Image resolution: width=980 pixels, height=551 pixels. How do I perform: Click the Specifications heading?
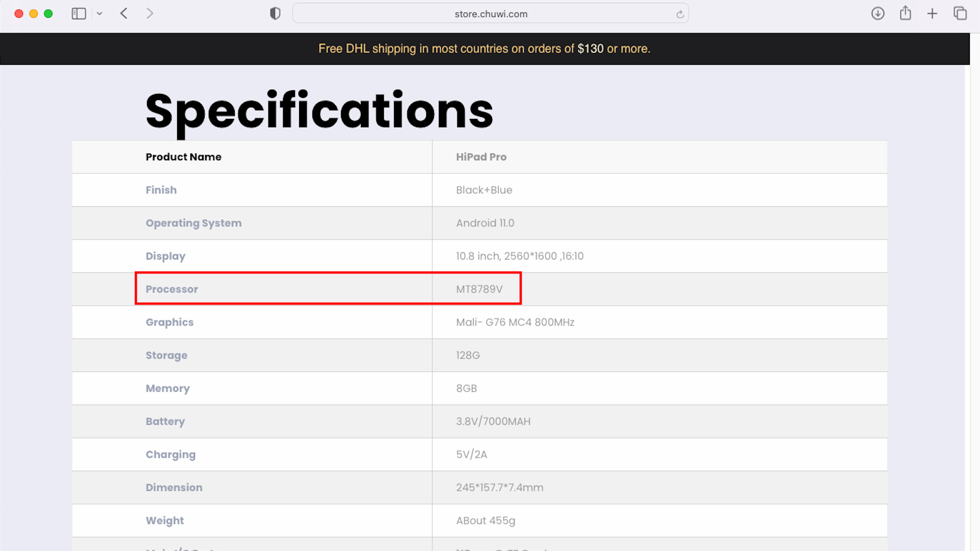pyautogui.click(x=319, y=111)
